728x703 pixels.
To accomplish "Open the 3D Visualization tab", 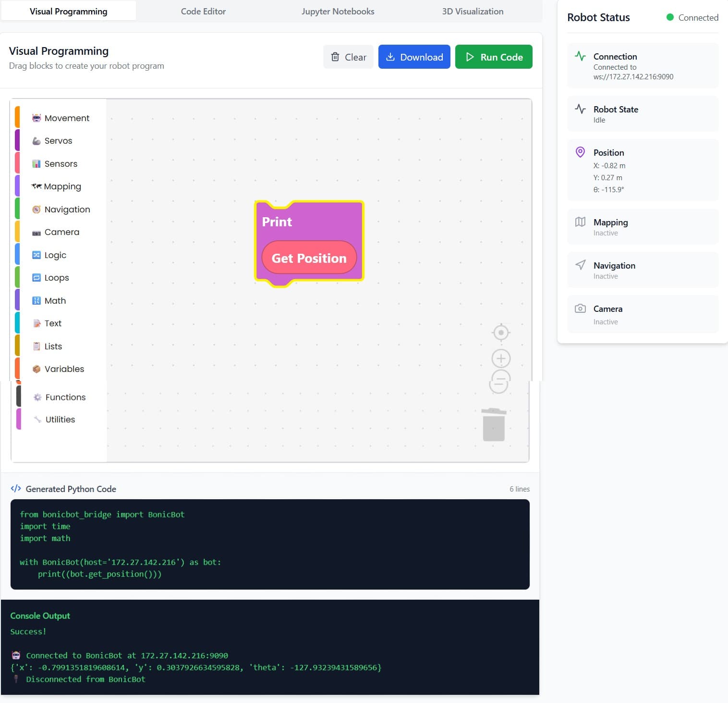I will [x=473, y=12].
